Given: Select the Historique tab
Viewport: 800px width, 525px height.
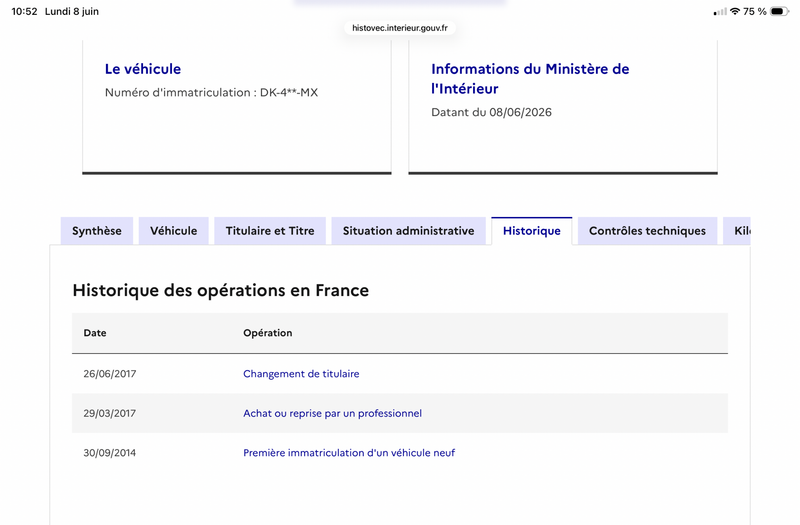Looking at the screenshot, I should coord(532,231).
